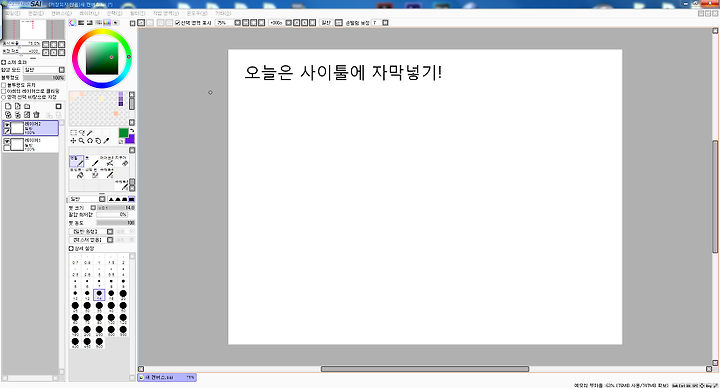Click the undo arrow in top toolbar

click(141, 22)
